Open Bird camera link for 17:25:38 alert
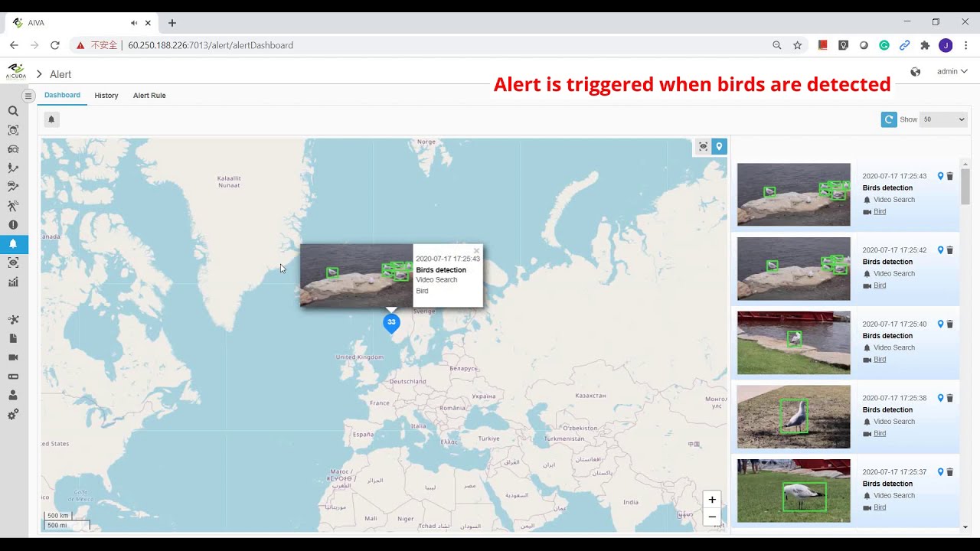This screenshot has height=551, width=980. coord(880,433)
